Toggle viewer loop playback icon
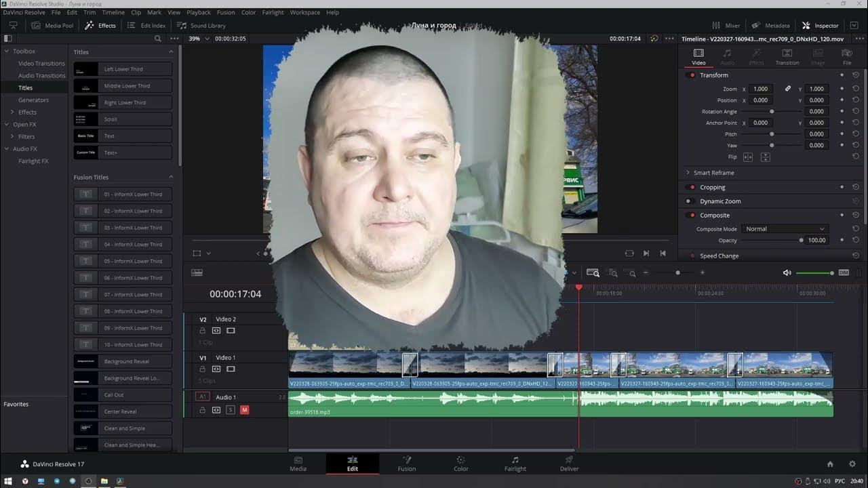Screen dimensions: 868x488 click(629, 253)
